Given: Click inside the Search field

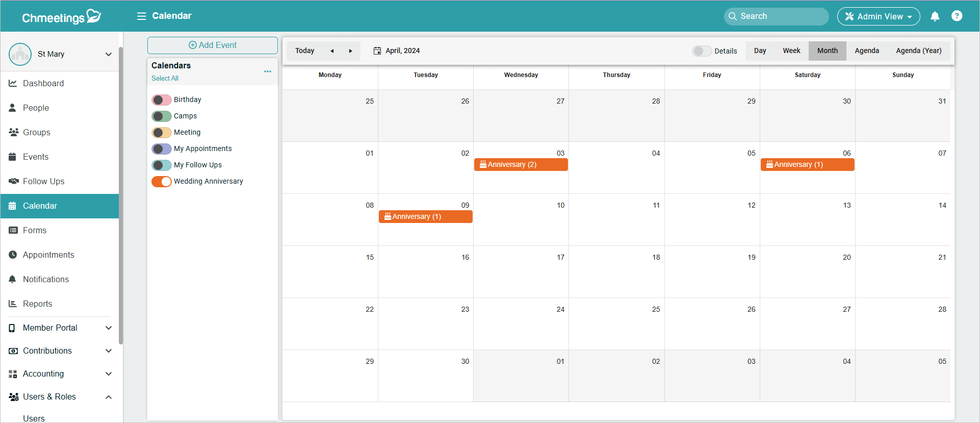Looking at the screenshot, I should coord(776,16).
